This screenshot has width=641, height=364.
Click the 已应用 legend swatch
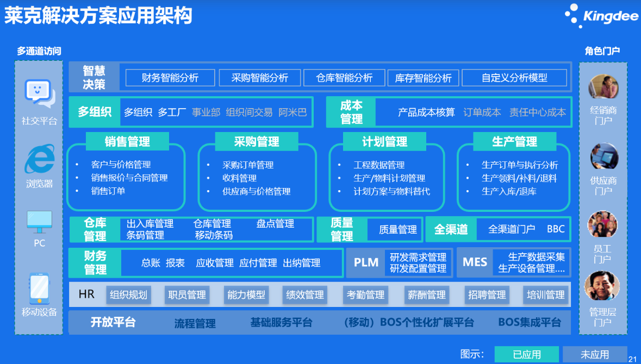(526, 354)
